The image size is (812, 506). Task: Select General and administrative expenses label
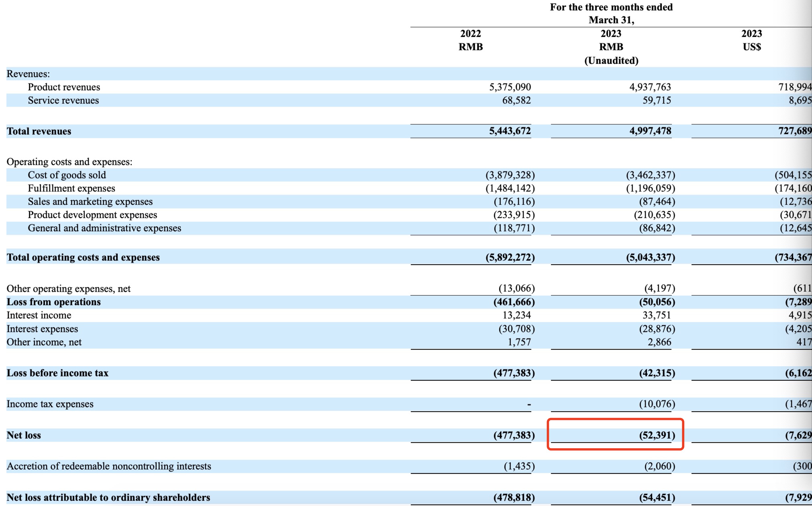click(x=104, y=228)
